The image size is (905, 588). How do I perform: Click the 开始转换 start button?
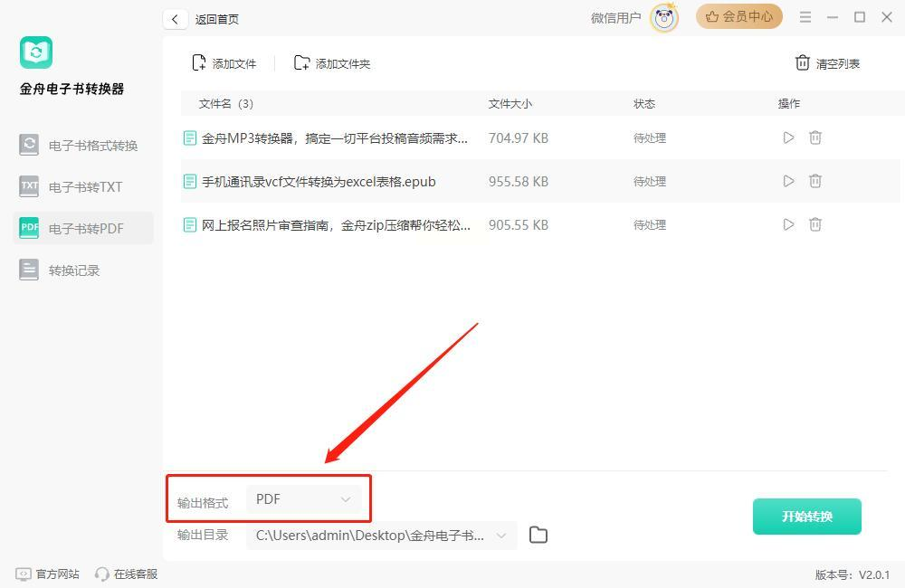807,517
